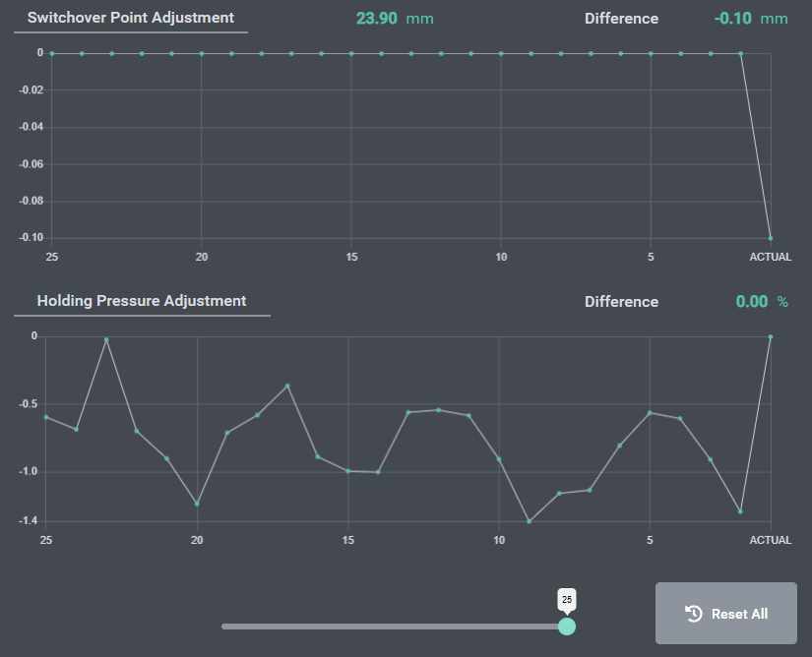
Task: Click the left end of the slider track
Action: [224, 627]
